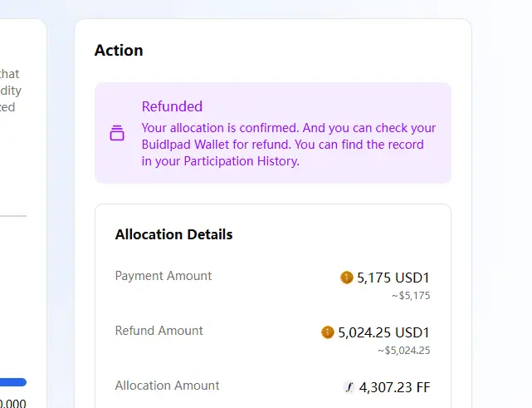Screen dimensions: 532x408
Task: Click the Participation History mention in message
Action: 242,160
